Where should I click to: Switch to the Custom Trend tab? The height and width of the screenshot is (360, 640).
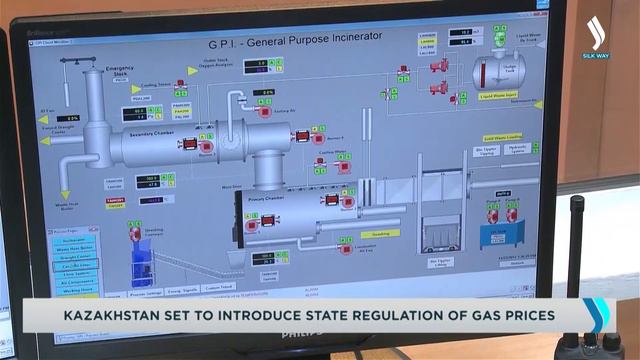pyautogui.click(x=218, y=288)
